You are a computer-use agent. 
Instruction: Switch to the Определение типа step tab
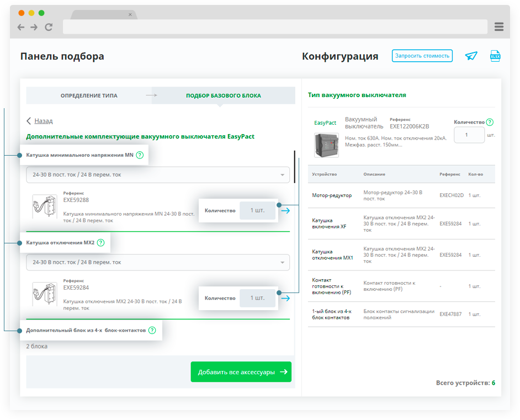[x=89, y=96]
